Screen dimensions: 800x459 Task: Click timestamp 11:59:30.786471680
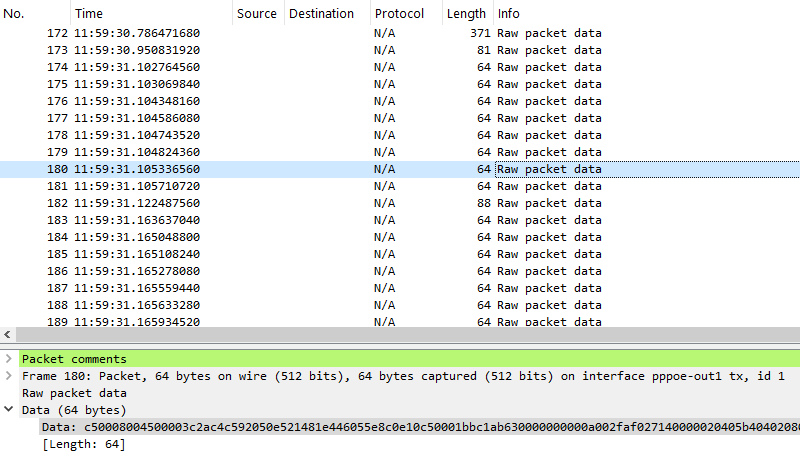point(137,33)
